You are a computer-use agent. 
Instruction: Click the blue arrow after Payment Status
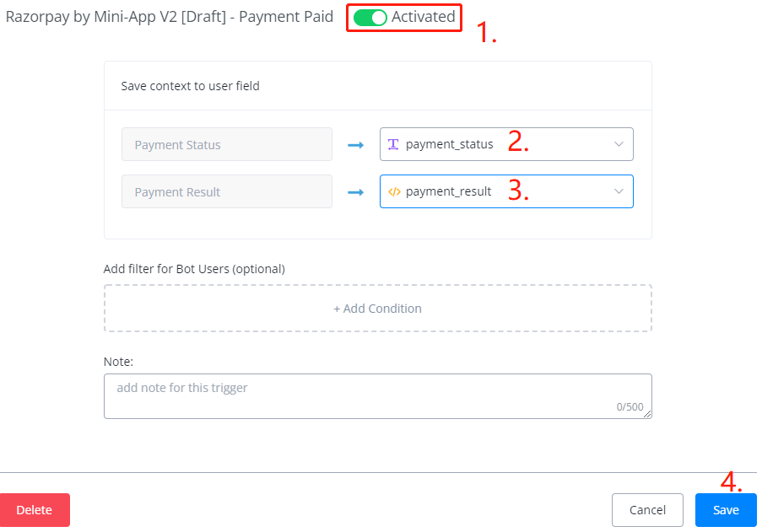pyautogui.click(x=355, y=145)
